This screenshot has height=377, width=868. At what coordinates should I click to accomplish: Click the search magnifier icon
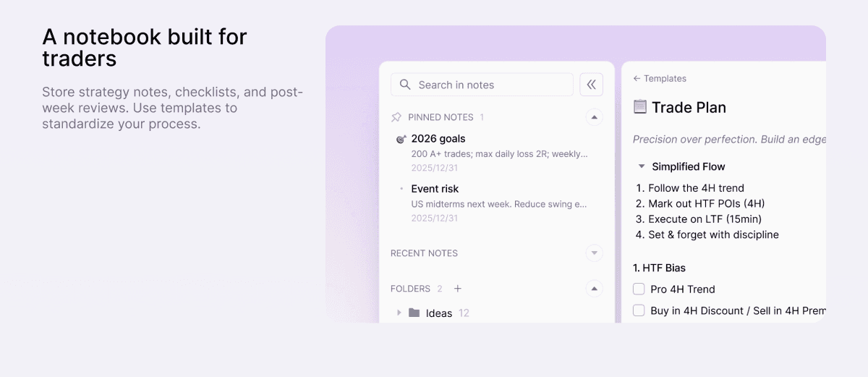coord(405,85)
